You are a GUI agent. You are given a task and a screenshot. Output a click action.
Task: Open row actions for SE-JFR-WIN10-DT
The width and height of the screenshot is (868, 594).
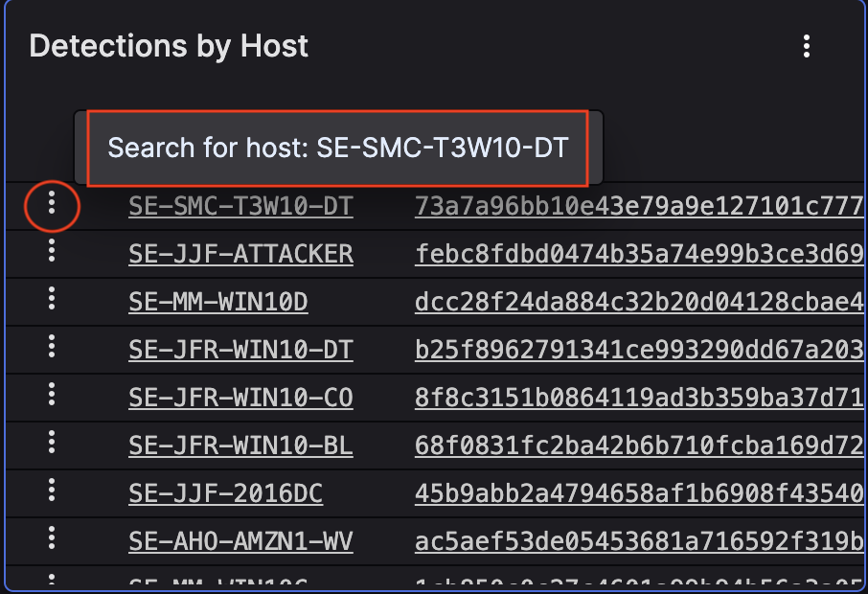[x=51, y=349]
